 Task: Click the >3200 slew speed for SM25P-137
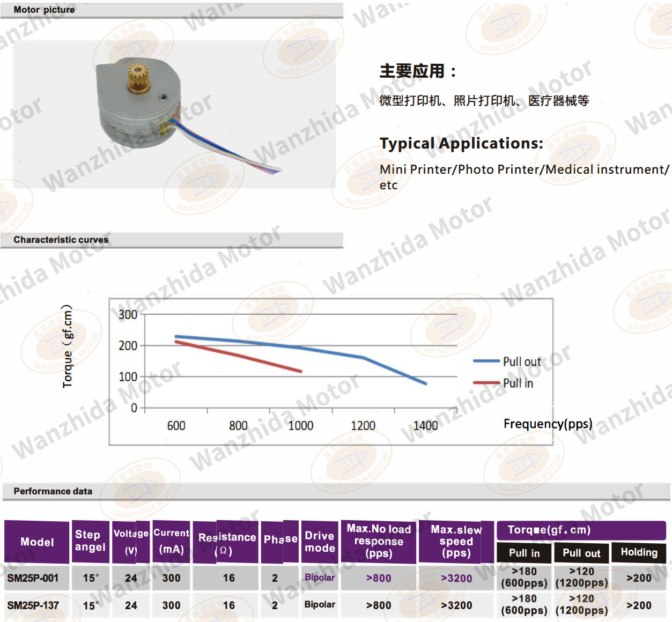coord(456,605)
